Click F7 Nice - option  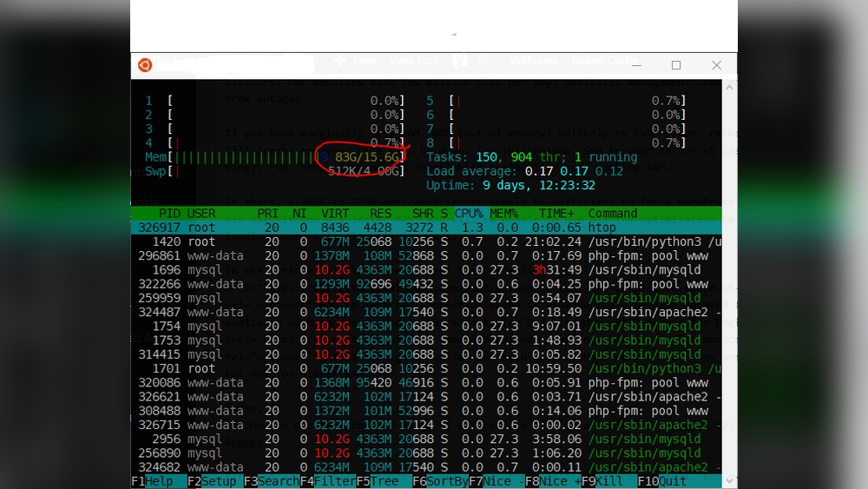(496, 481)
